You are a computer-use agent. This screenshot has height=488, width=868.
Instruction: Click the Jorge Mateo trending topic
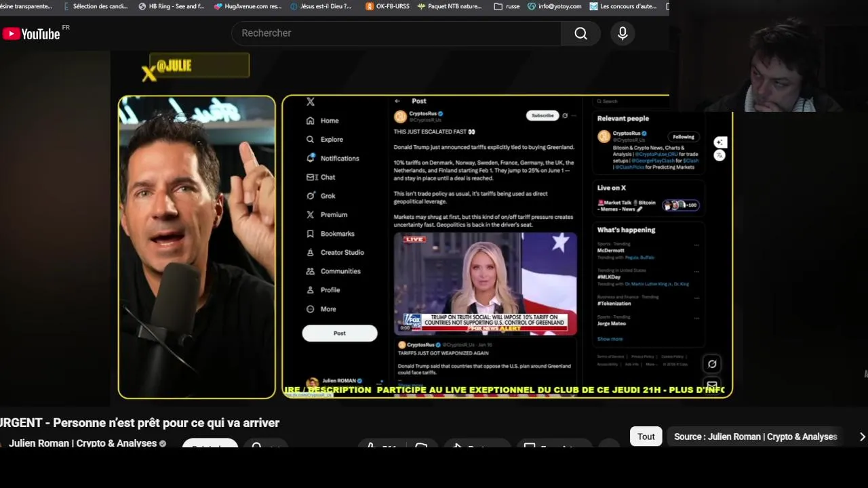613,323
